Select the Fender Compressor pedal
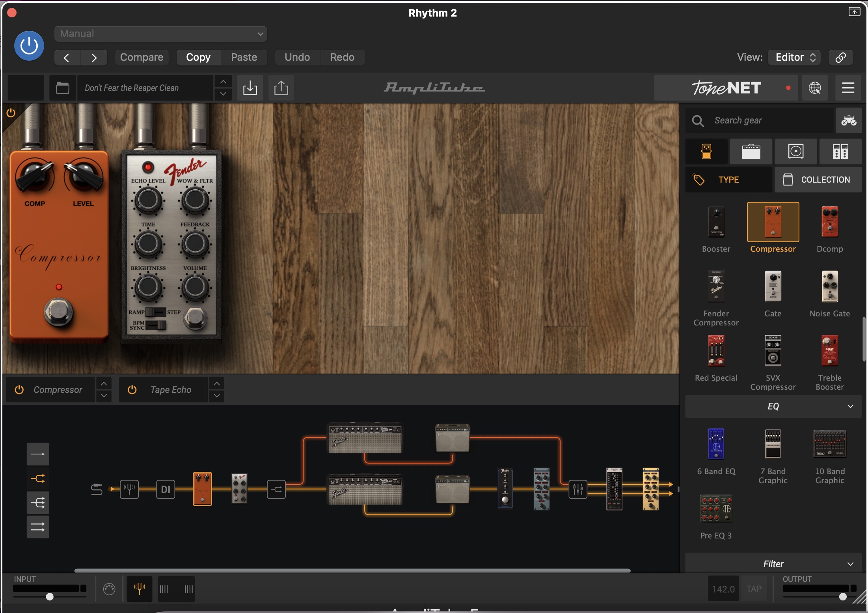Screen dimensions: 868x613 [716, 286]
